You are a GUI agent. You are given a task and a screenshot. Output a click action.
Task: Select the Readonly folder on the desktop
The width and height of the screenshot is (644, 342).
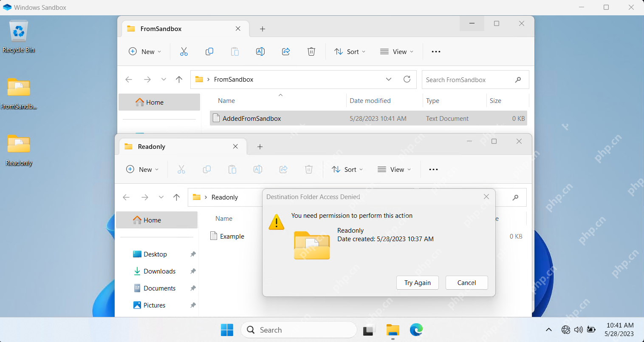[19, 150]
